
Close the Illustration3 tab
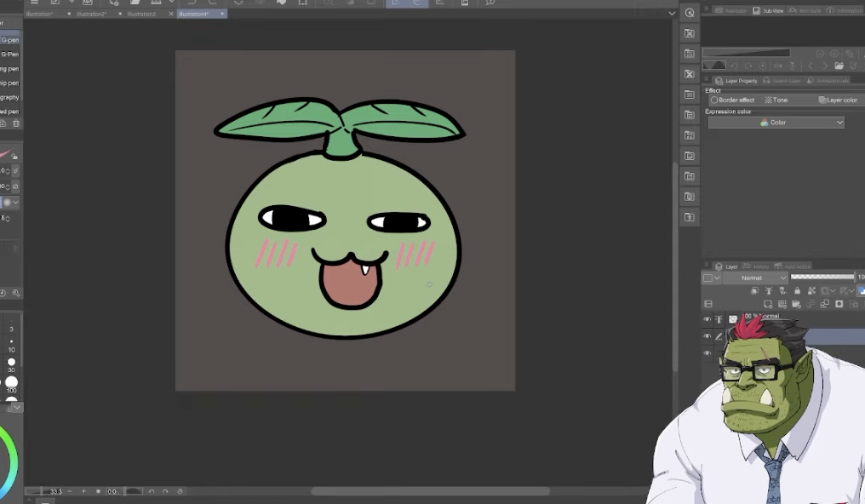coord(171,14)
